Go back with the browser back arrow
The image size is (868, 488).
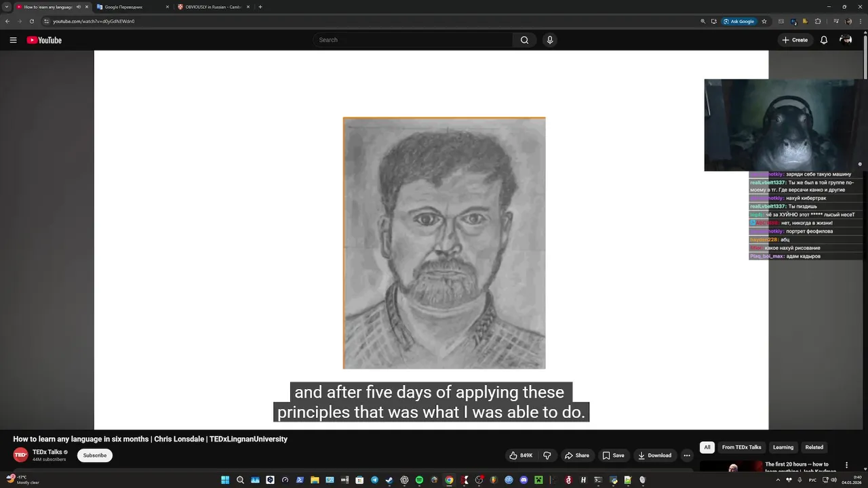[x=7, y=21]
